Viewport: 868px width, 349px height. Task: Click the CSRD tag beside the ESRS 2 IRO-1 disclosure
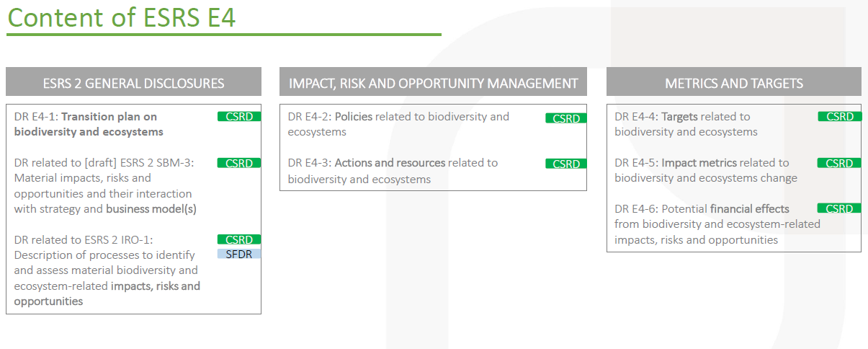click(x=239, y=239)
